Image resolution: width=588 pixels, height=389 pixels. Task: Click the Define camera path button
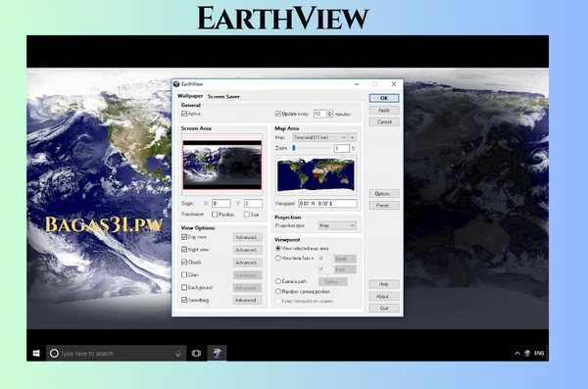(332, 282)
